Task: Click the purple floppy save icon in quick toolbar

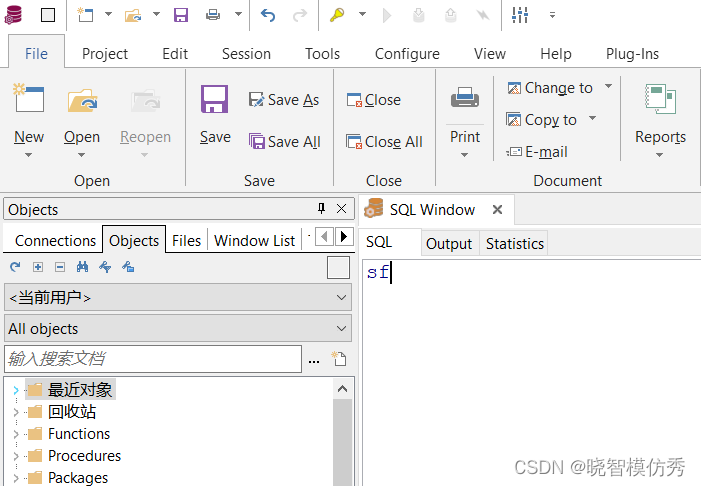Action: 181,15
